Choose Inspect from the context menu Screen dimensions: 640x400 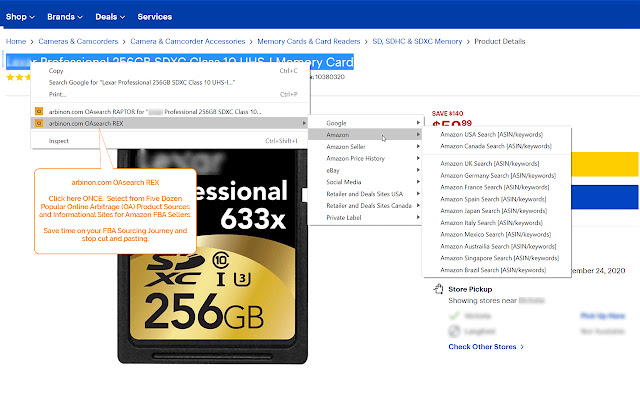click(170, 141)
